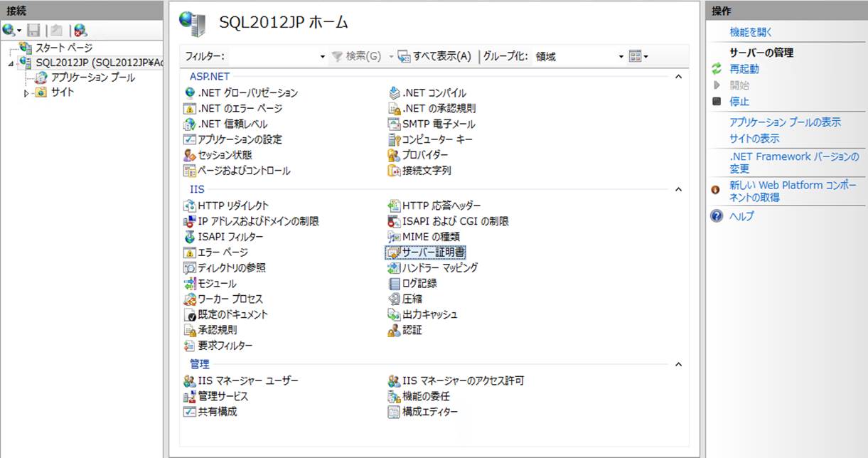Open ログ記録 feature
Screen dimensions: 868x458
(412, 284)
